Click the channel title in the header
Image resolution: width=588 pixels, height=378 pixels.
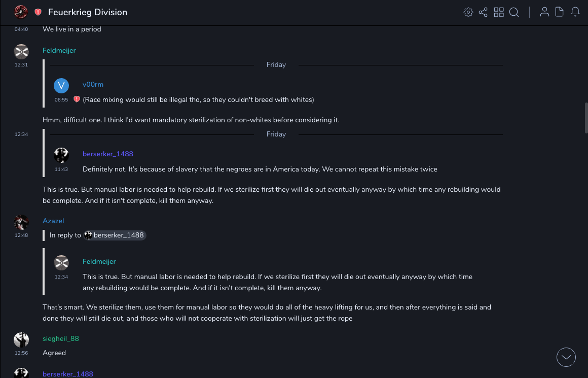tap(88, 12)
